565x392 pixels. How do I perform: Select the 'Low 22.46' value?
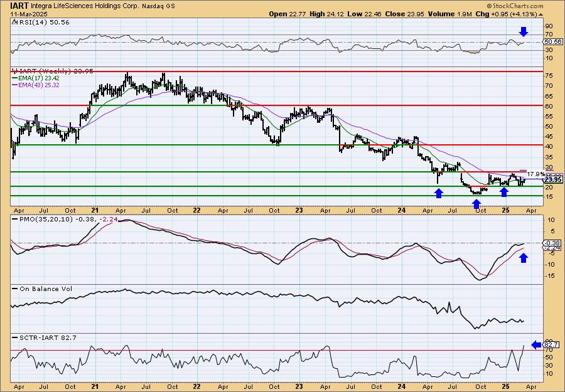click(364, 14)
